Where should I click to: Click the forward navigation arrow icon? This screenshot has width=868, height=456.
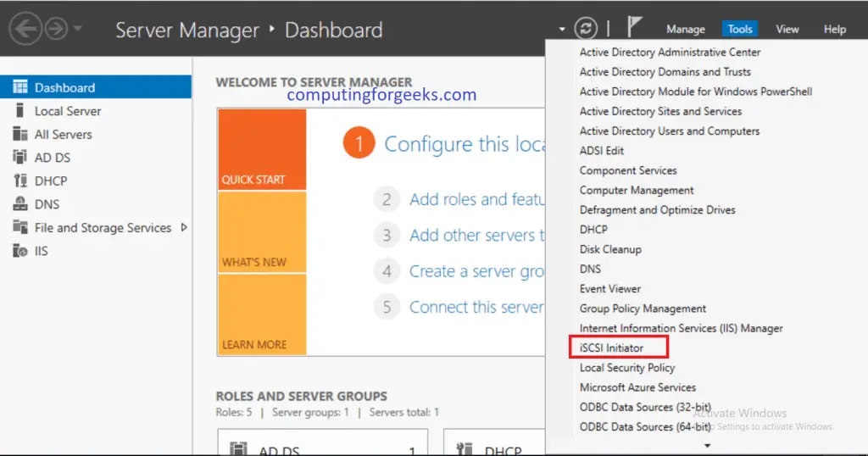pyautogui.click(x=56, y=28)
